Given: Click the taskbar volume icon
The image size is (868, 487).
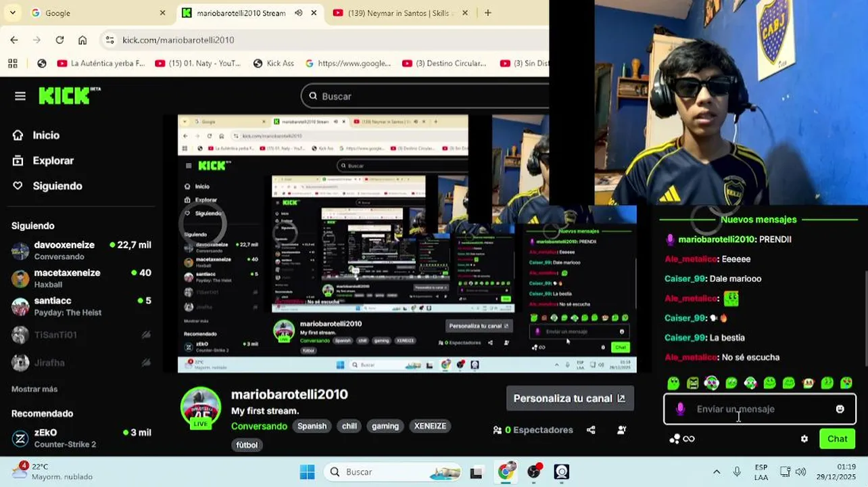Looking at the screenshot, I should tap(800, 472).
